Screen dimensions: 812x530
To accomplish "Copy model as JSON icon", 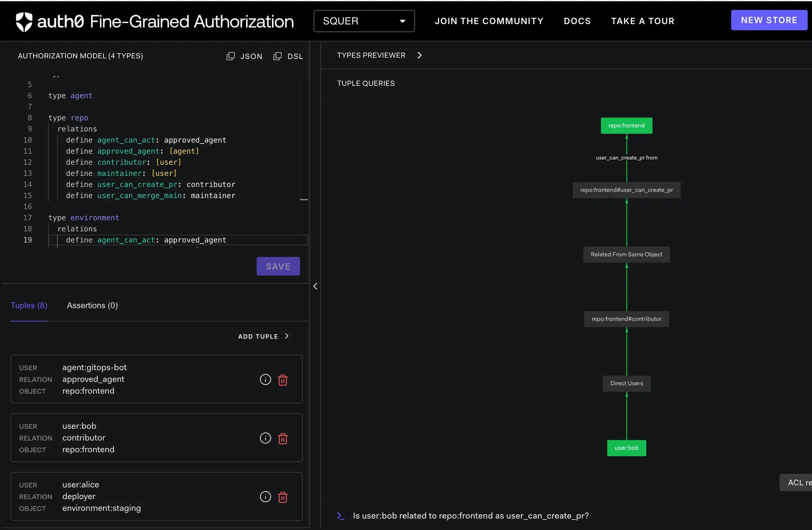I will click(230, 56).
